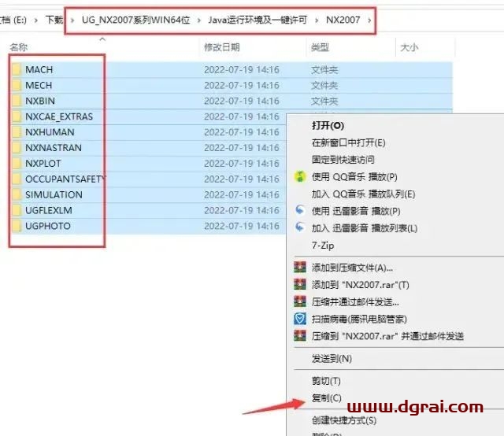Screen dimensions: 504x436
Task: Choose 创建快捷方式(S)
Action: click(x=344, y=420)
